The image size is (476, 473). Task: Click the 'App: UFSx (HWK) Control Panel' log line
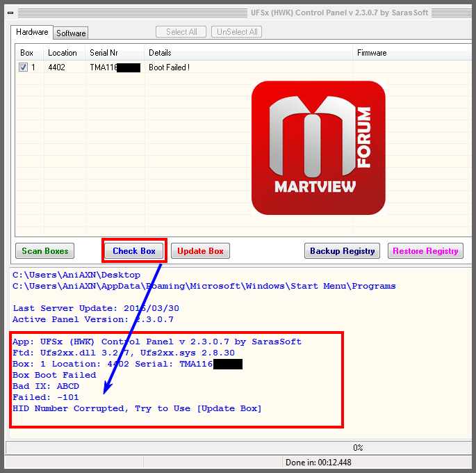click(157, 342)
